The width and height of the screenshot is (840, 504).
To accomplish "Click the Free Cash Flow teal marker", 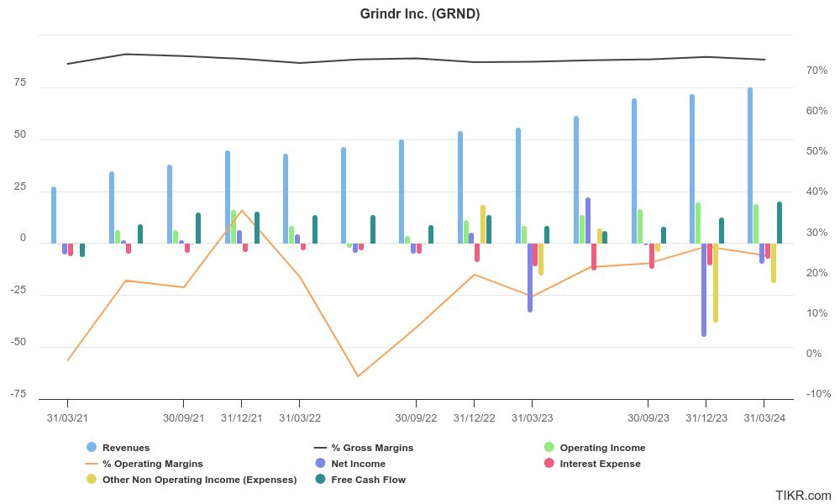I will (x=320, y=480).
